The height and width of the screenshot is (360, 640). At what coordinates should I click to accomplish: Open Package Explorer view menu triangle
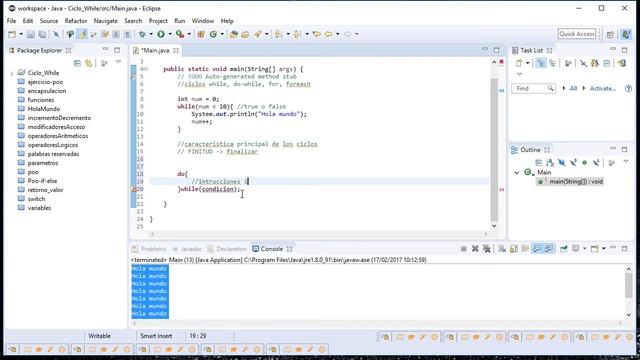[118, 62]
